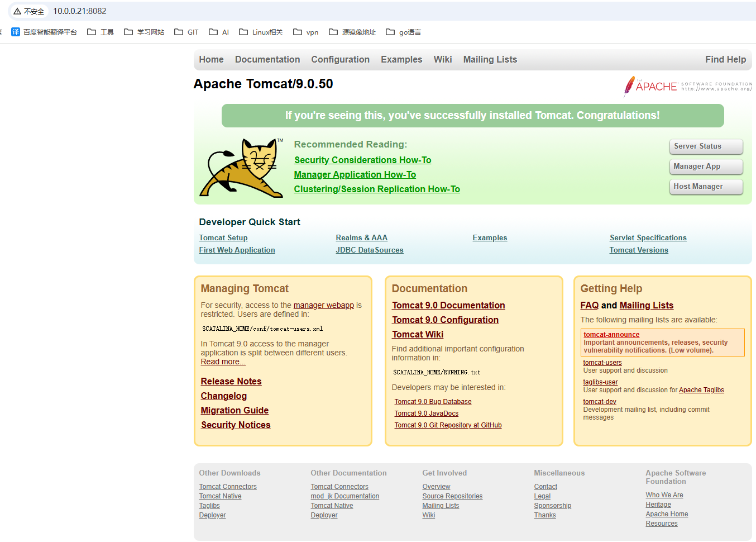
Task: Open the Baidu translate bookmark icon
Action: pyautogui.click(x=16, y=32)
